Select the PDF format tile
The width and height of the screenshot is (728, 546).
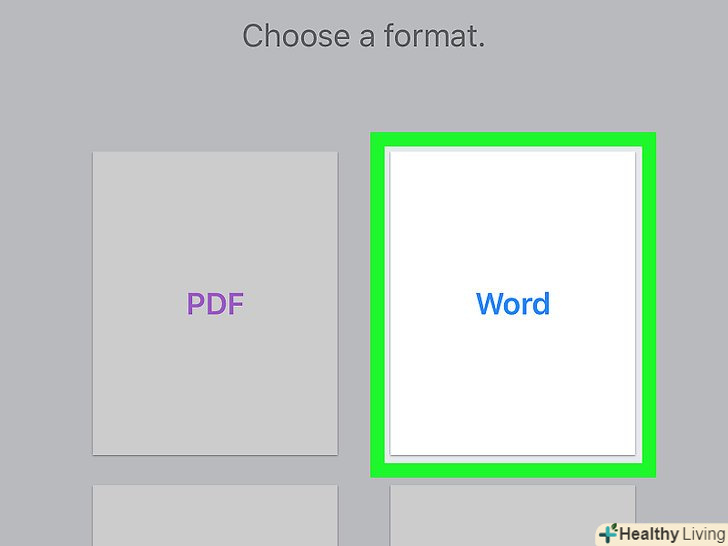tap(215, 303)
